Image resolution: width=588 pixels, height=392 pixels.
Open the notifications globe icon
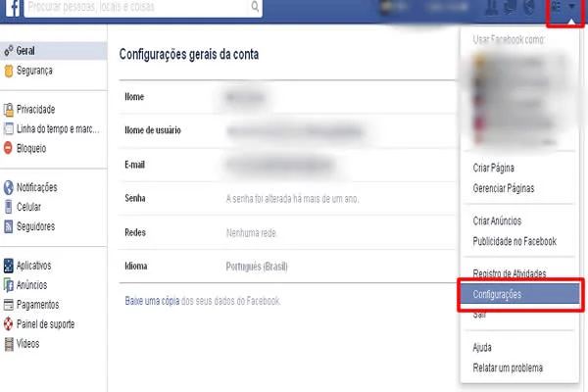coord(529,7)
